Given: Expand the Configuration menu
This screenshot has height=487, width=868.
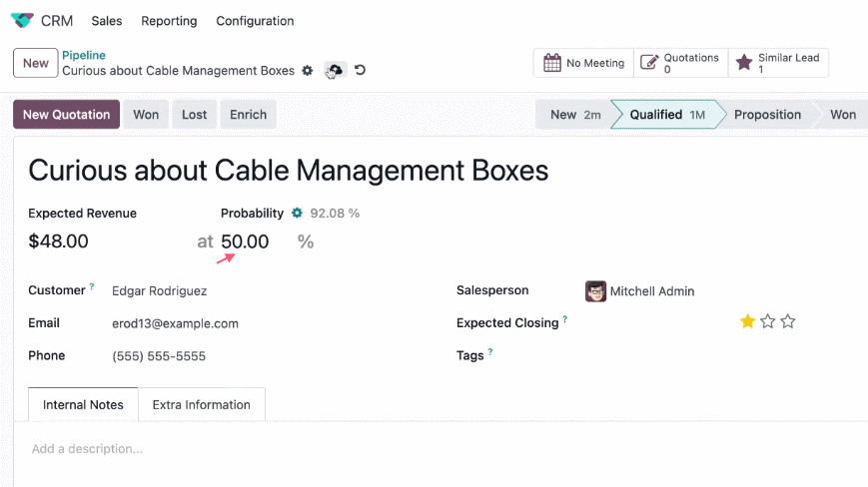Looking at the screenshot, I should [x=255, y=21].
